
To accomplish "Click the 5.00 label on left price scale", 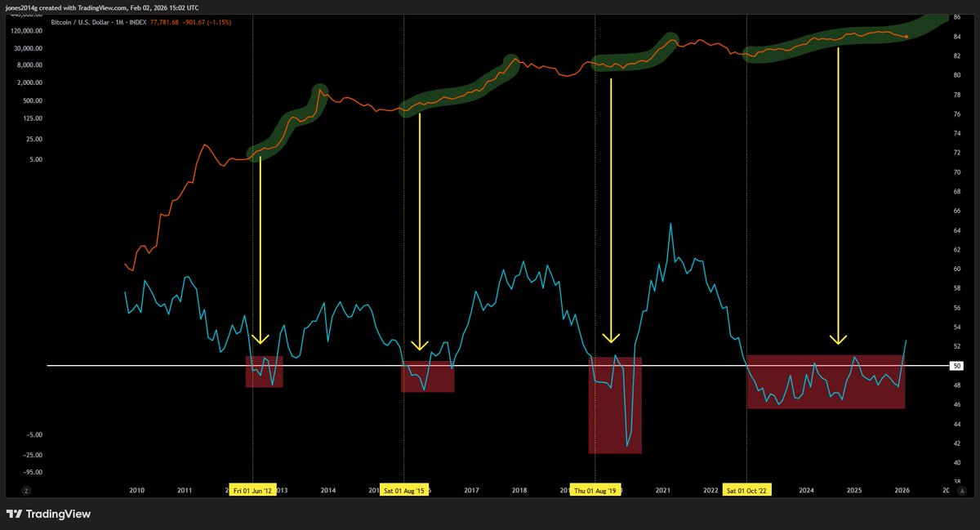I will [36, 160].
